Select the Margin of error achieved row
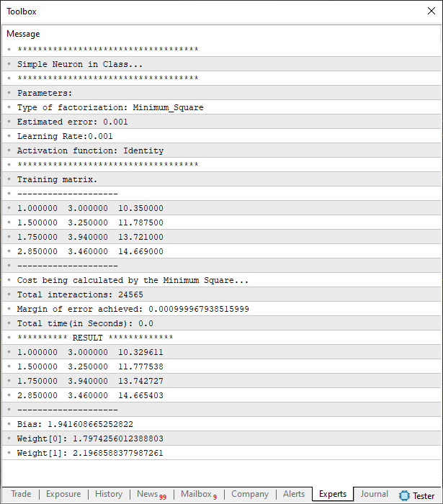 pyautogui.click(x=133, y=309)
